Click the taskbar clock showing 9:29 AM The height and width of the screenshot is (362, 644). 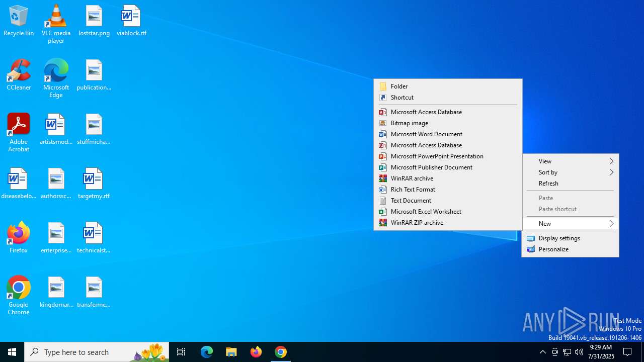[601, 352]
